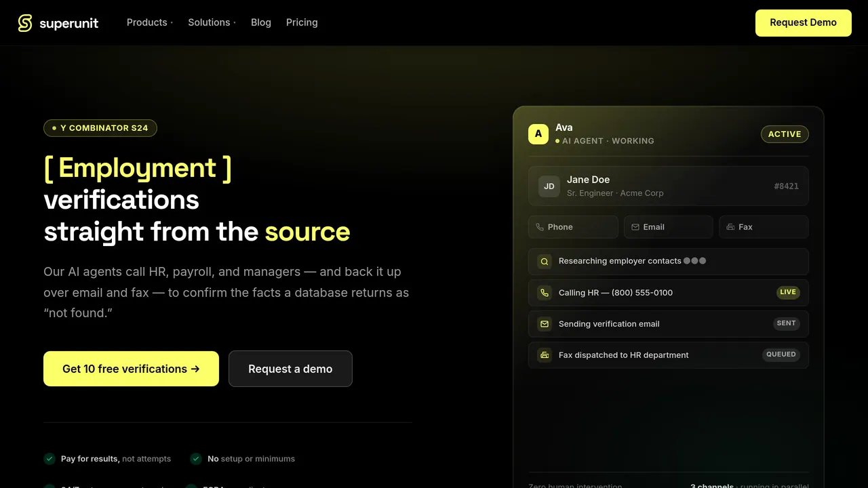868x488 pixels.
Task: Click the Request a demo button
Action: [290, 369]
